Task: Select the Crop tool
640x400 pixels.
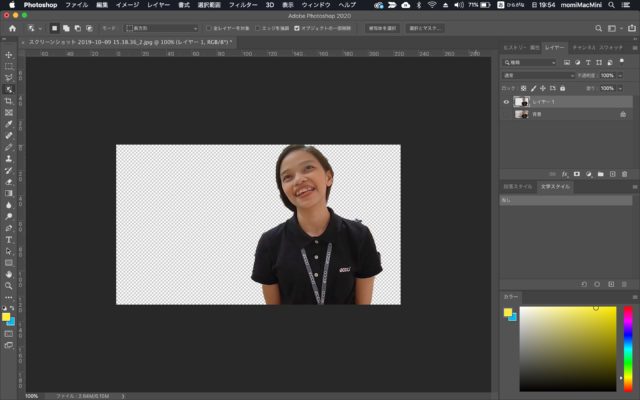Action: pyautogui.click(x=9, y=101)
